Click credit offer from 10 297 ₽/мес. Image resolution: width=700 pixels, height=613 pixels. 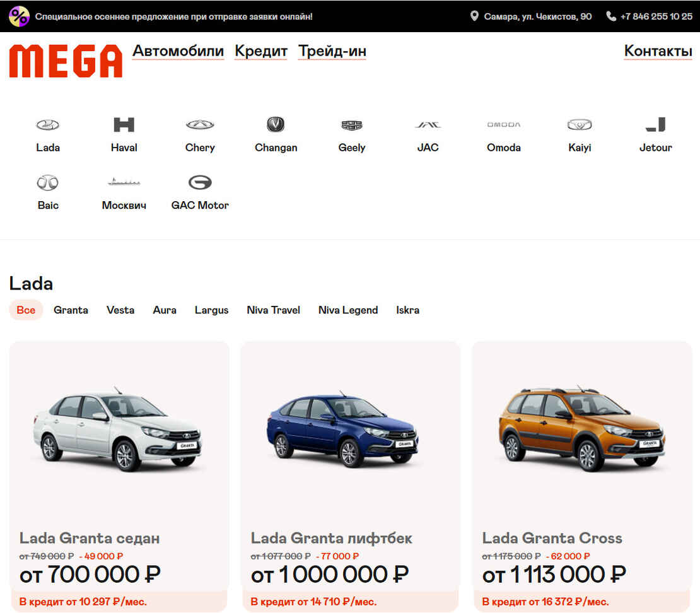(83, 602)
